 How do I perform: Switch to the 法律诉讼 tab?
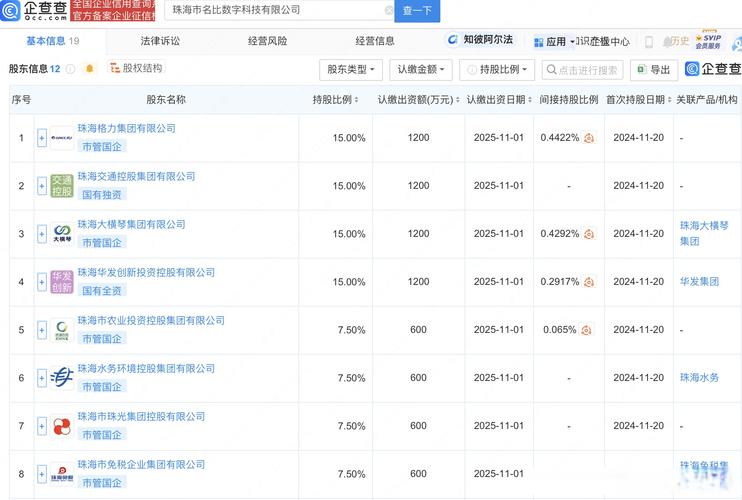160,41
